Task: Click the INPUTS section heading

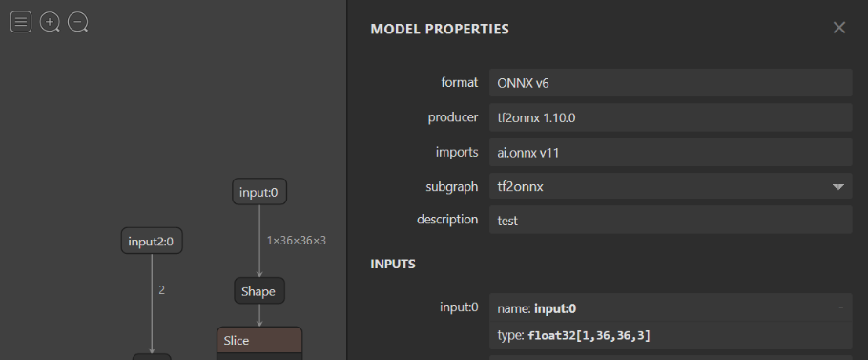Action: 393,264
